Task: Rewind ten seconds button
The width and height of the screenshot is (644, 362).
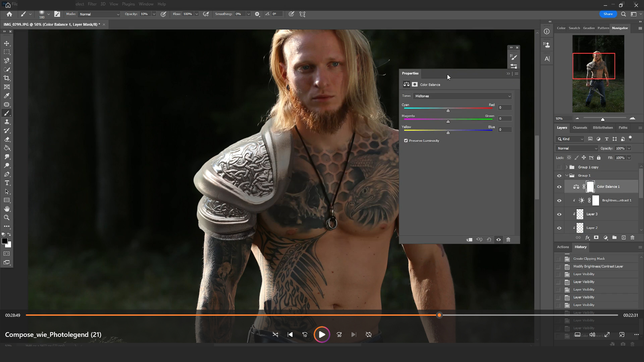Action: 305,335
